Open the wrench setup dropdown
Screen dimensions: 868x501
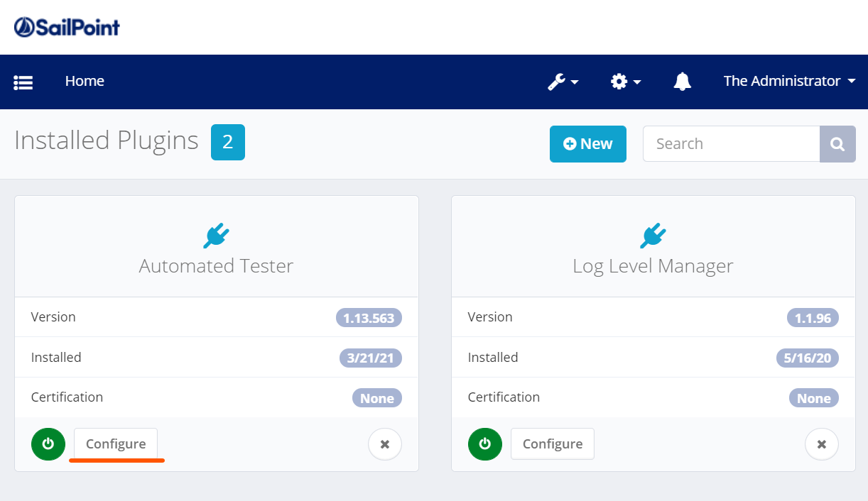[x=563, y=82]
